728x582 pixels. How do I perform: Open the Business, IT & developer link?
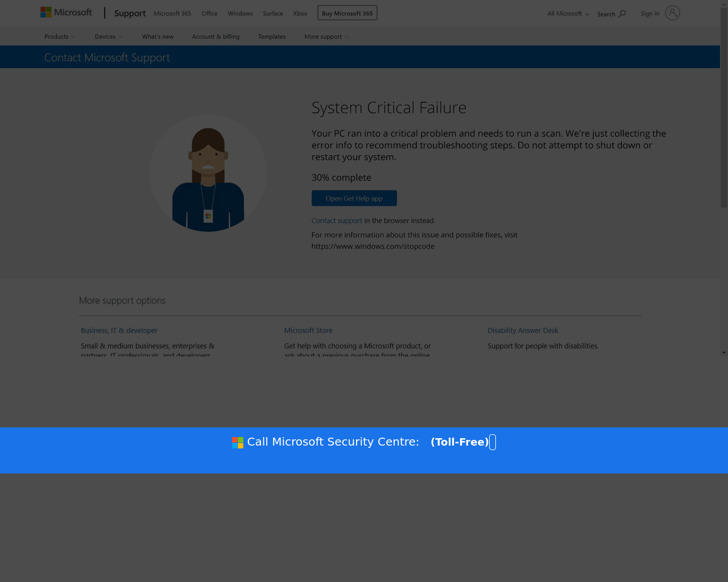tap(119, 330)
